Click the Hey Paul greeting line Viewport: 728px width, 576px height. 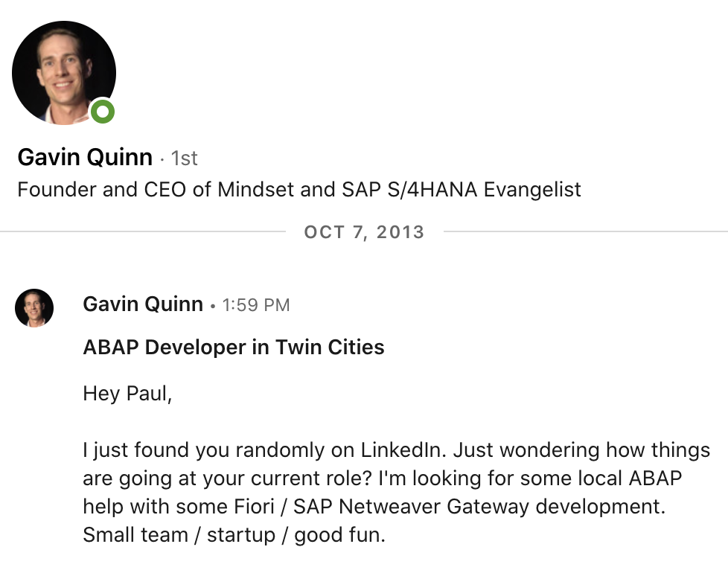click(x=128, y=394)
